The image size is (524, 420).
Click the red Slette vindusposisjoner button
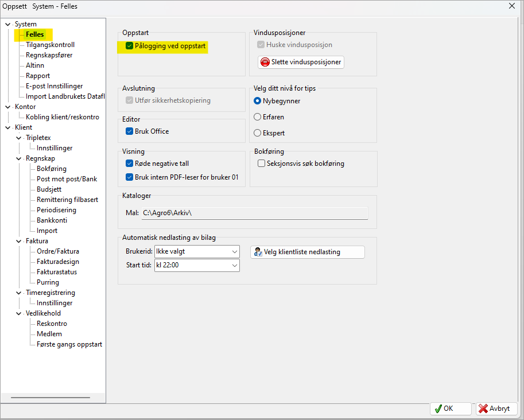coord(301,62)
